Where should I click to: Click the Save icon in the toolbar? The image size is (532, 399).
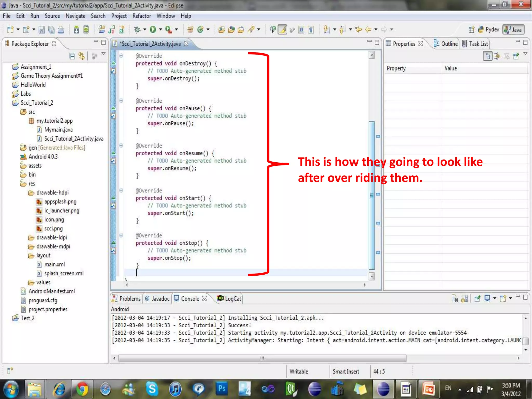click(42, 30)
